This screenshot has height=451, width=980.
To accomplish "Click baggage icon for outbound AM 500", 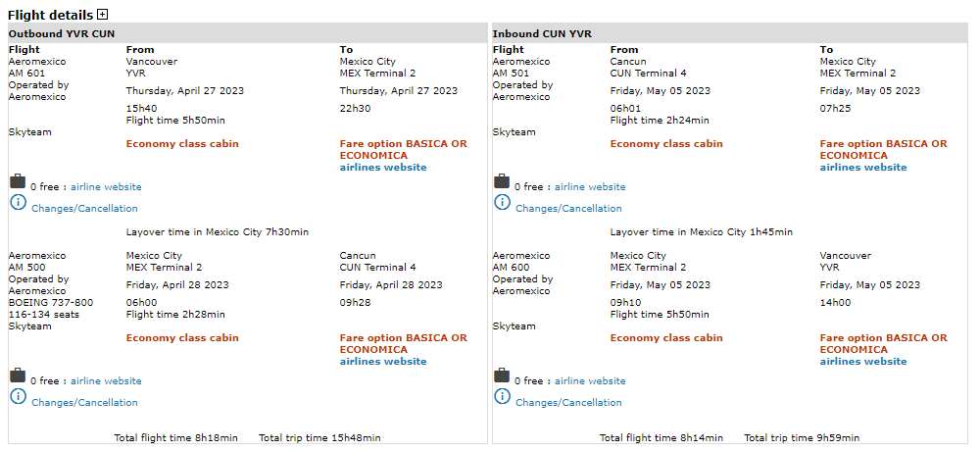I will point(18,376).
